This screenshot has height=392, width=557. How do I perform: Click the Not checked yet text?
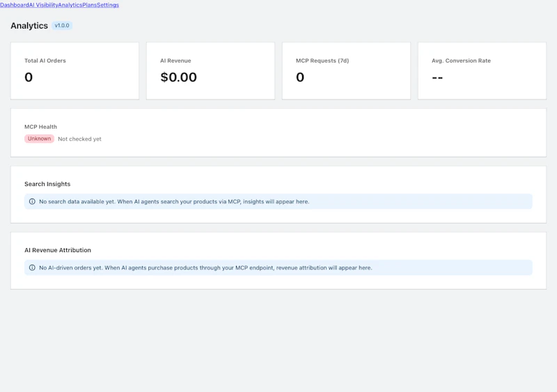point(79,139)
